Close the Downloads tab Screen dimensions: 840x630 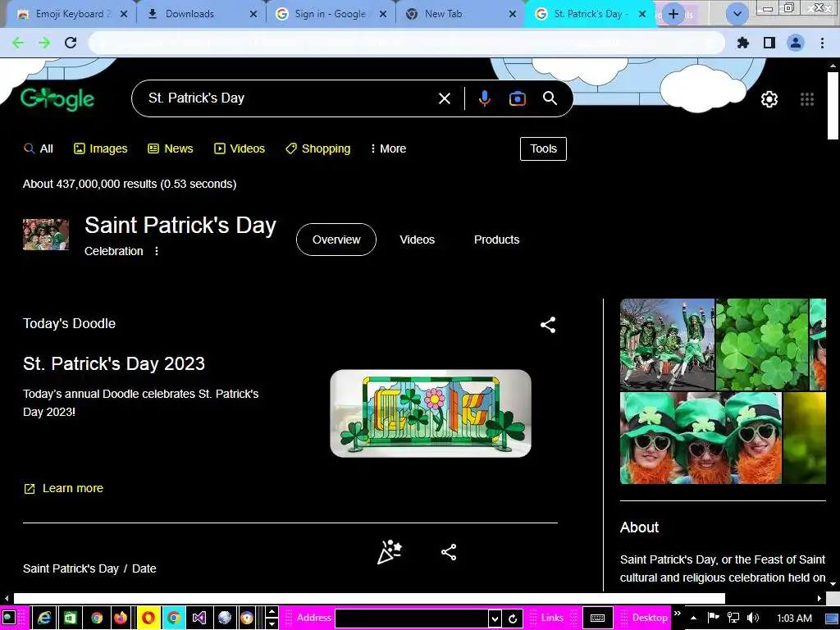coord(253,15)
